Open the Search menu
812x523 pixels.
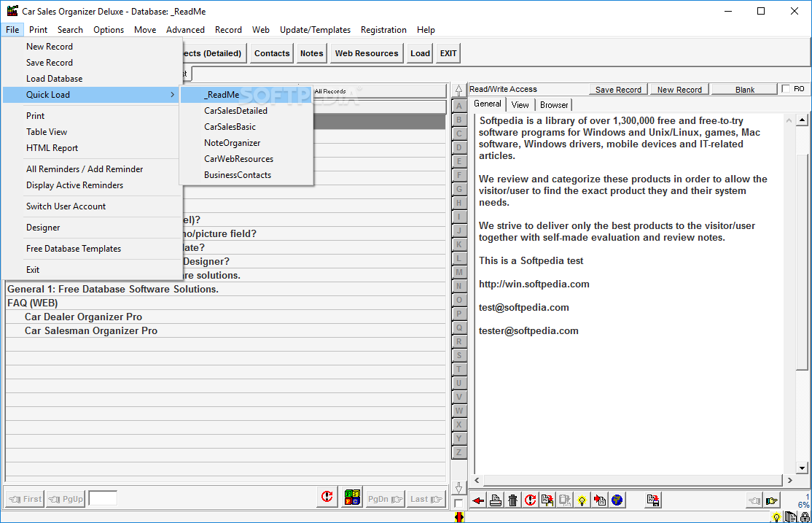coord(70,30)
